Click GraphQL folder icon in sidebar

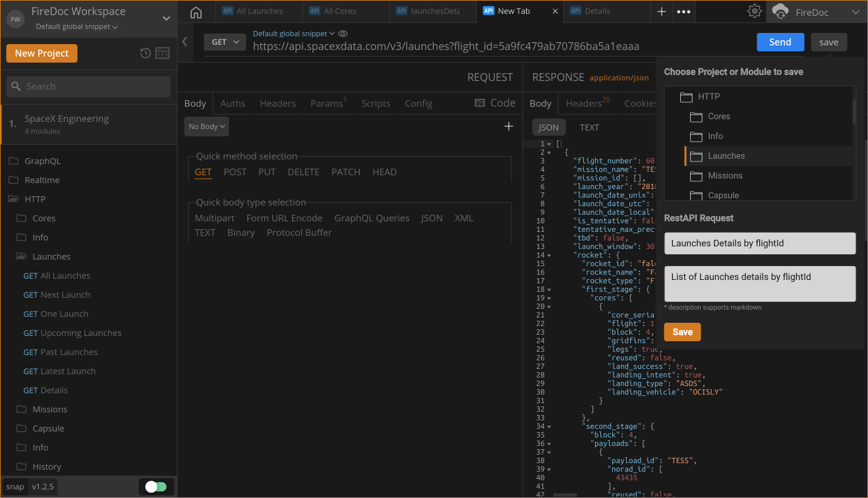tap(13, 161)
